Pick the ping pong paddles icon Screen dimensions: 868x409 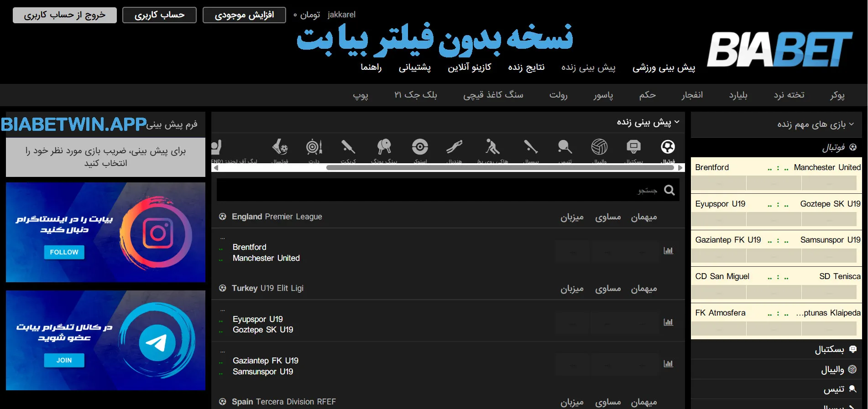[x=384, y=147]
